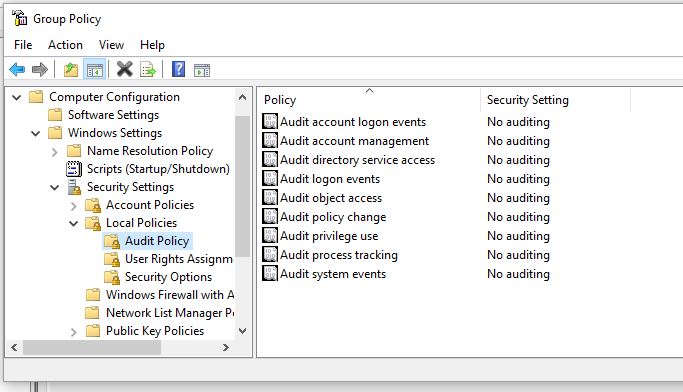This screenshot has height=392, width=683.
Task: Click the Audit system events policy icon
Action: coord(270,273)
